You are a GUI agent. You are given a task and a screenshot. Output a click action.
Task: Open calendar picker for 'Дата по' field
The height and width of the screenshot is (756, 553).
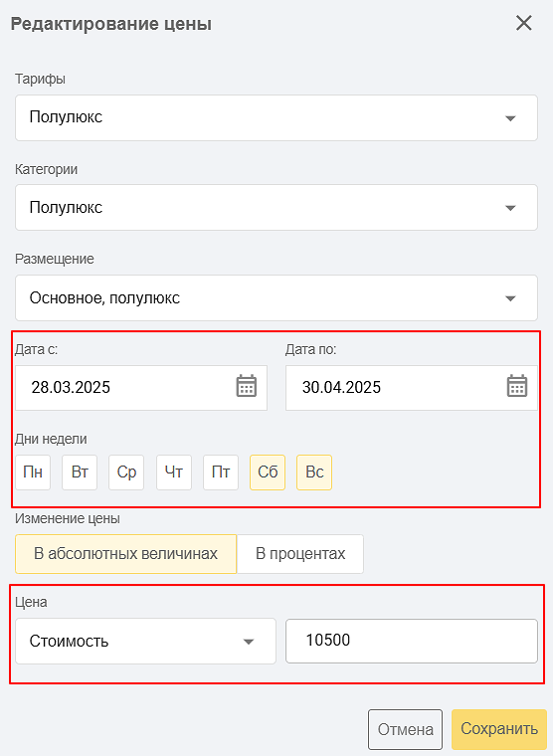click(517, 387)
